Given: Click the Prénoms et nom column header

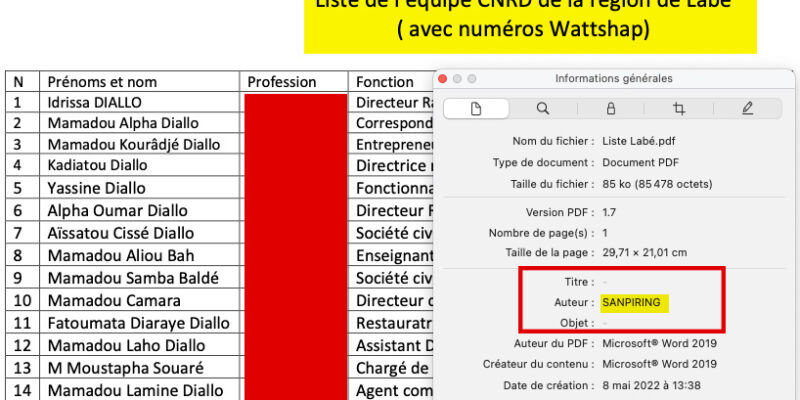Looking at the screenshot, I should point(102,82).
